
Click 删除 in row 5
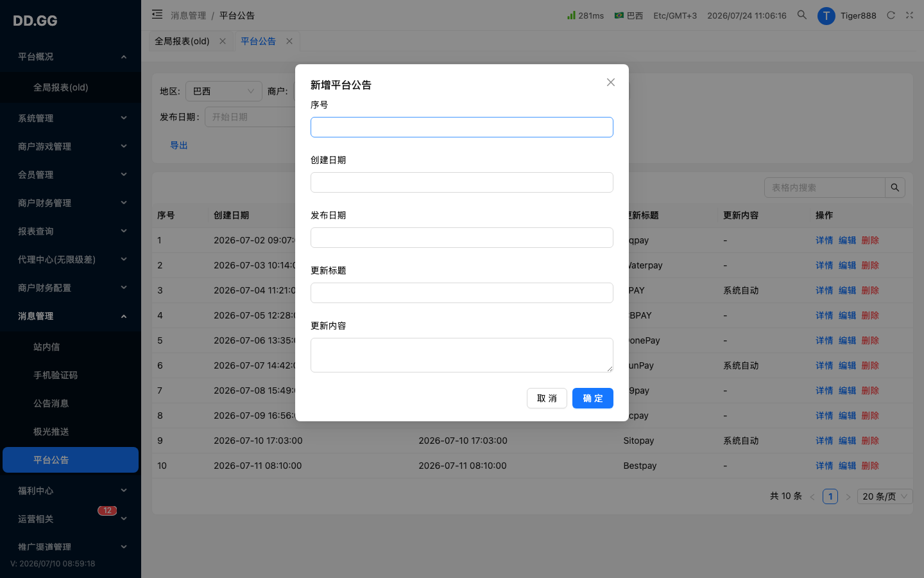(x=870, y=340)
